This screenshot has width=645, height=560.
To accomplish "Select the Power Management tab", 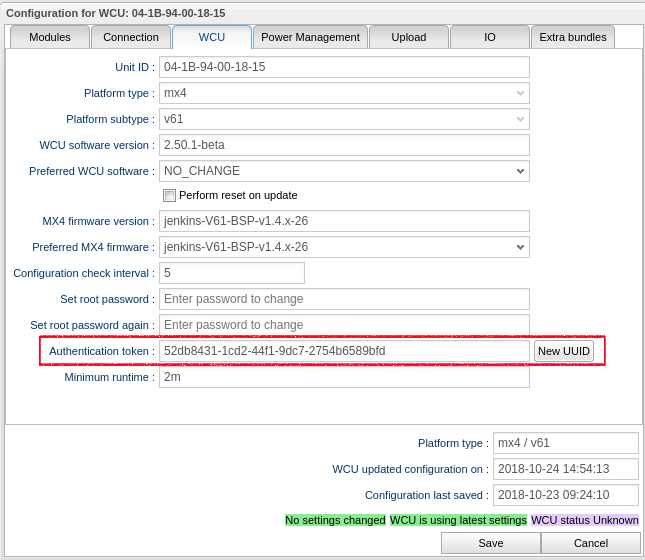I will click(310, 37).
